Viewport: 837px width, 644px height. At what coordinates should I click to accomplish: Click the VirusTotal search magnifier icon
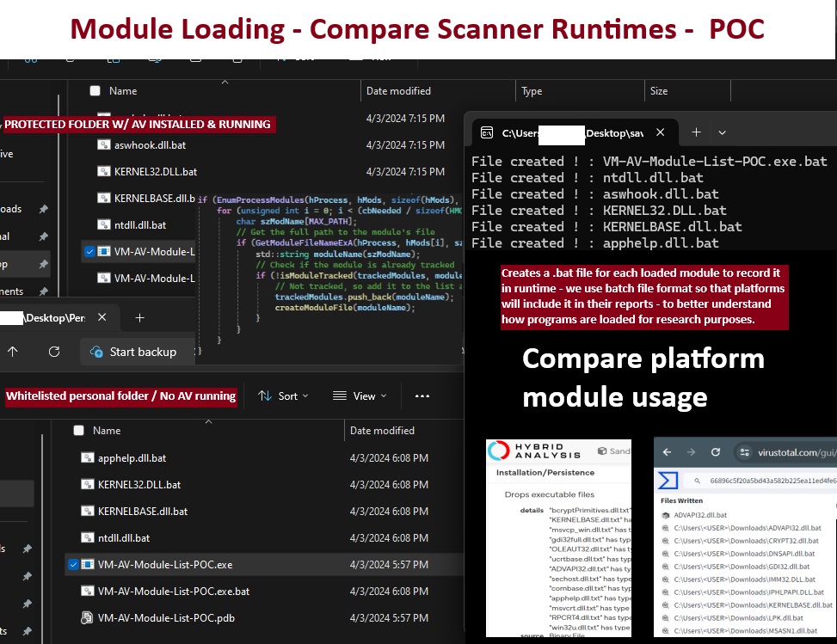[x=697, y=481]
